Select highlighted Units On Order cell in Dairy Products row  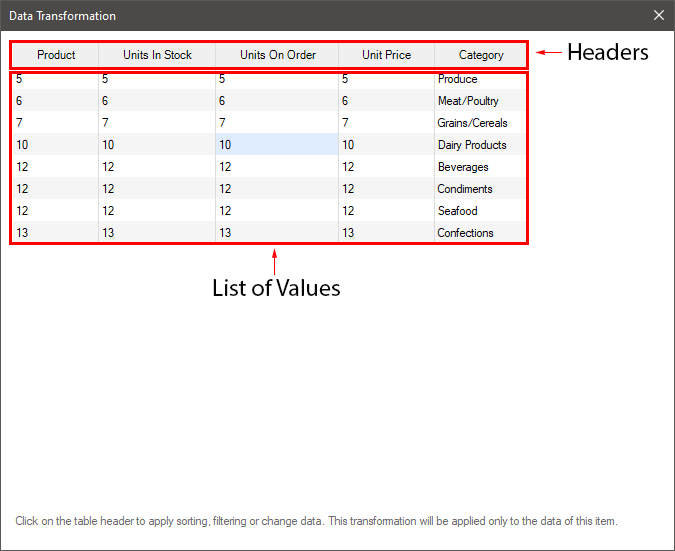click(x=276, y=145)
